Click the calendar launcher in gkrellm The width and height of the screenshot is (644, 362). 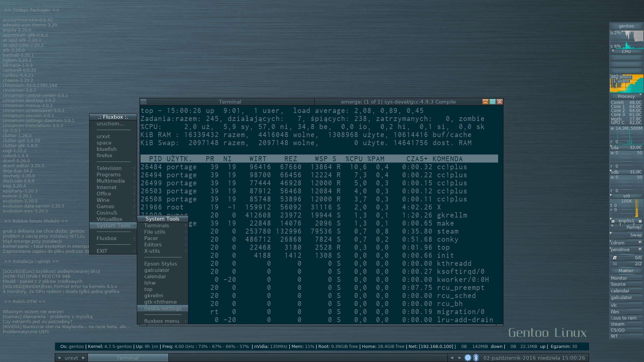pos(626,291)
